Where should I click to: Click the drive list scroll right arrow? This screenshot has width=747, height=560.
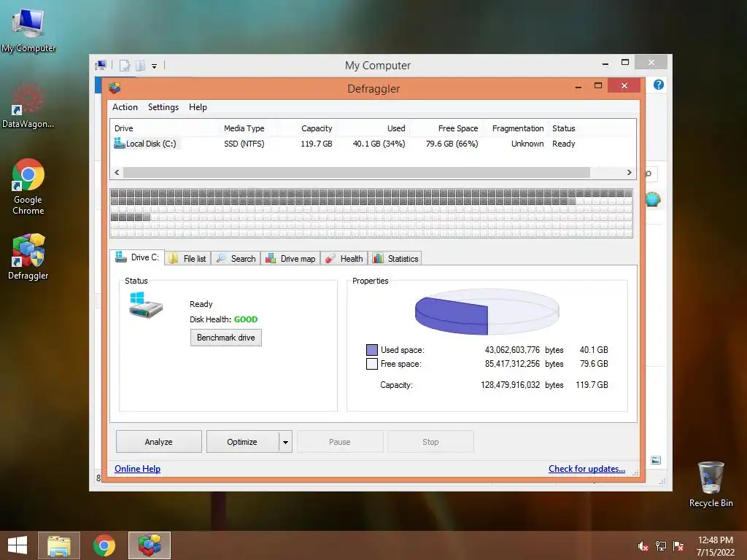(x=629, y=172)
